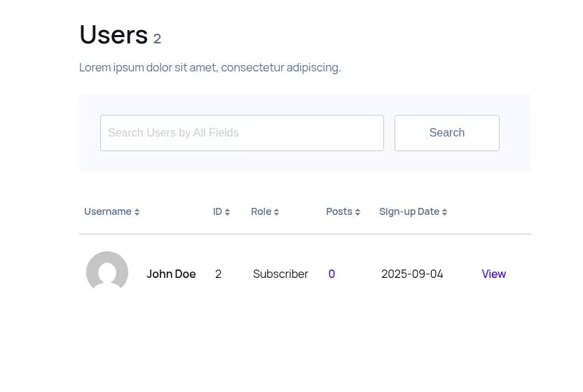Click the user count number next to Users
Viewport: 583px width, 392px height.
click(x=157, y=38)
